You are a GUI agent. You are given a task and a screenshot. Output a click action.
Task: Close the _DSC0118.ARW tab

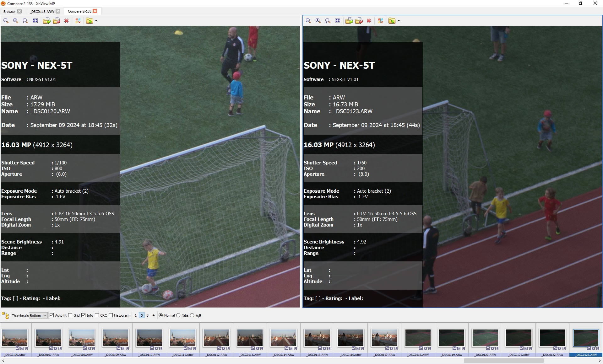pyautogui.click(x=58, y=11)
